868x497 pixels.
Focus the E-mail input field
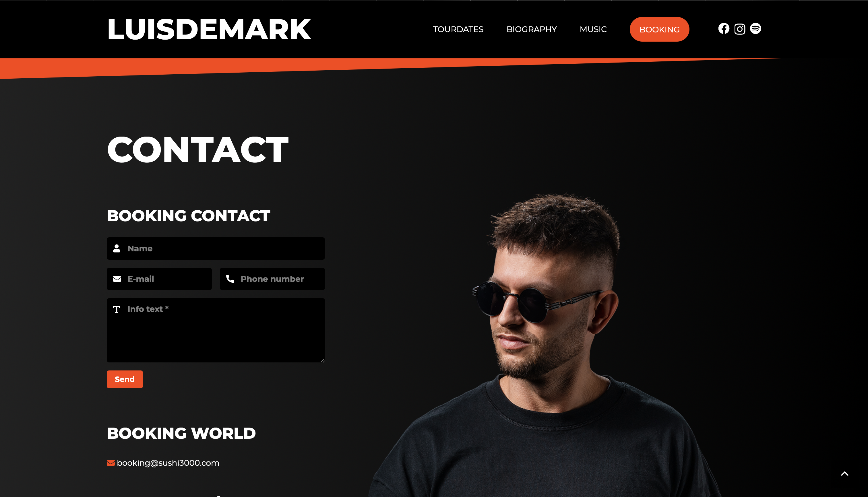[x=159, y=279]
